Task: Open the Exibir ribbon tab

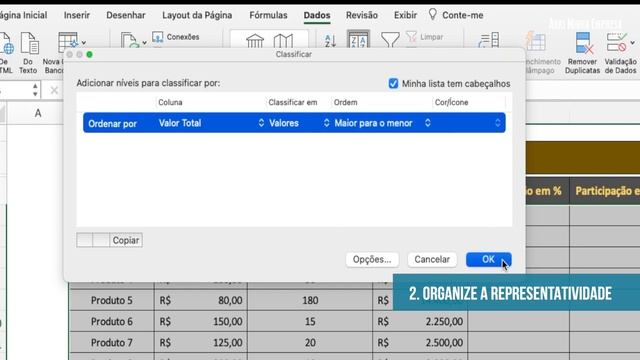Action: coord(405,15)
